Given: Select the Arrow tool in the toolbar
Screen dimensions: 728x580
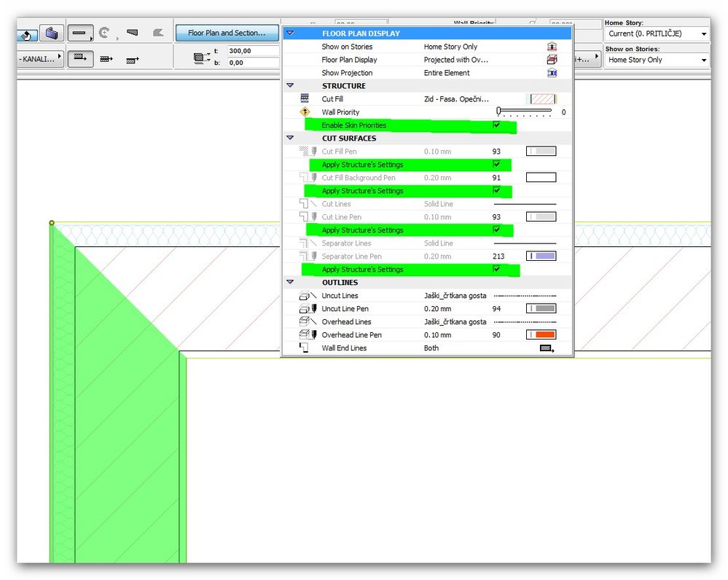Looking at the screenshot, I should click(26, 34).
